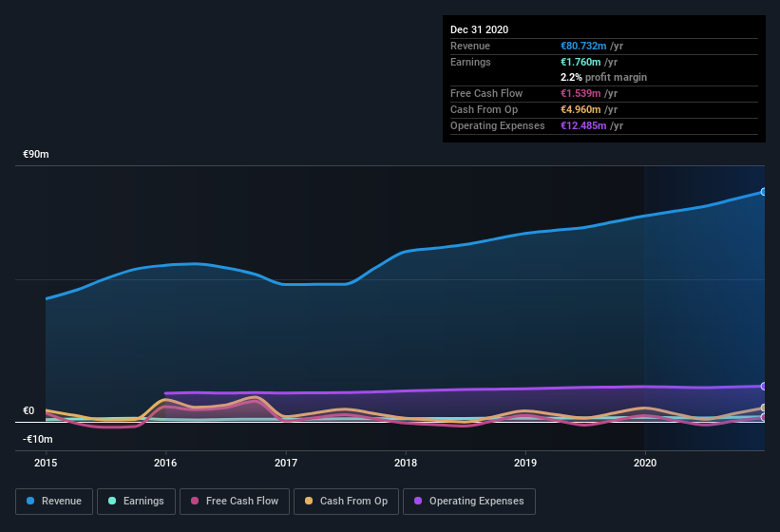Click the Cash From Op line end marker

[764, 408]
